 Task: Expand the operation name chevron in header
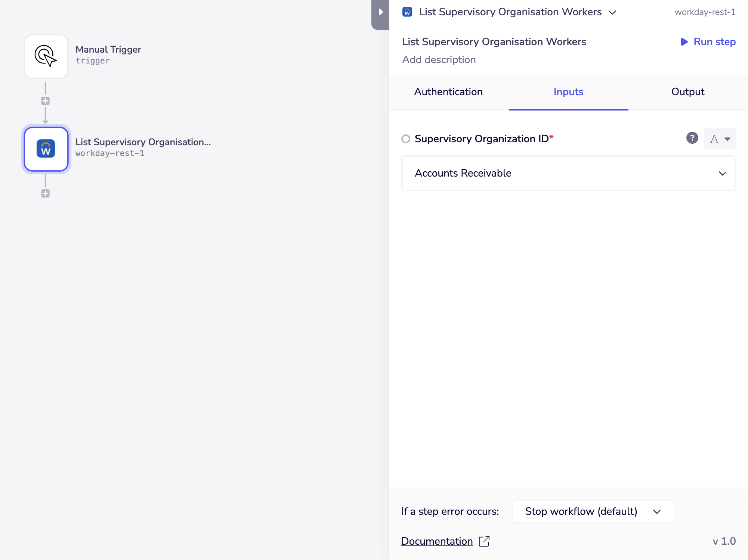tap(612, 12)
